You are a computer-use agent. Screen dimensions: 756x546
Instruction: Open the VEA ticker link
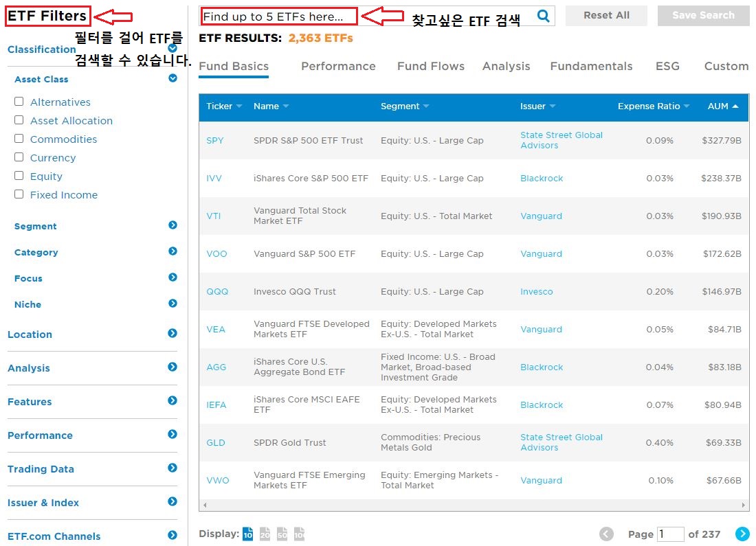(216, 329)
